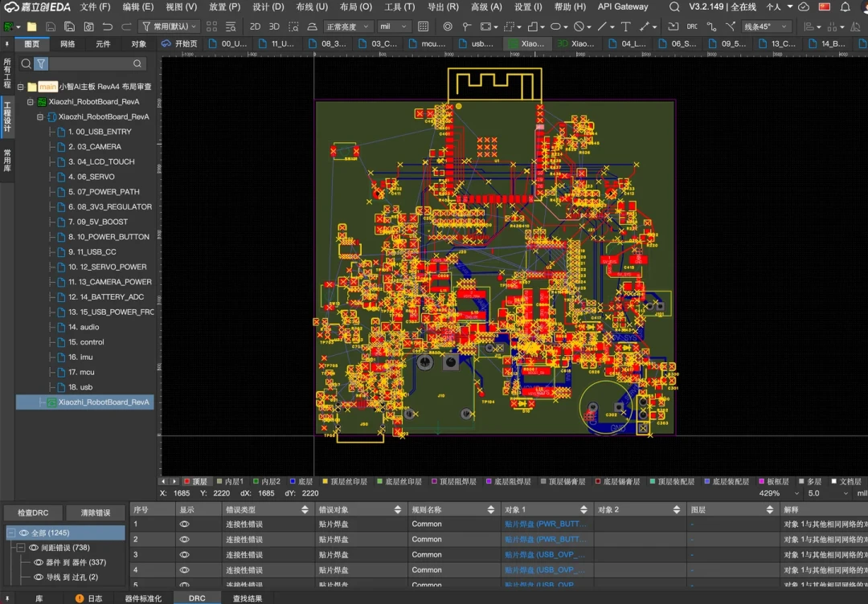Click the undo arrow icon
The width and height of the screenshot is (868, 604).
[x=108, y=27]
